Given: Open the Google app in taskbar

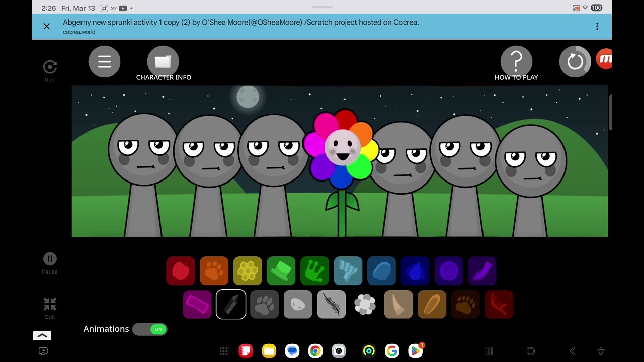Looking at the screenshot, I should tap(392, 351).
